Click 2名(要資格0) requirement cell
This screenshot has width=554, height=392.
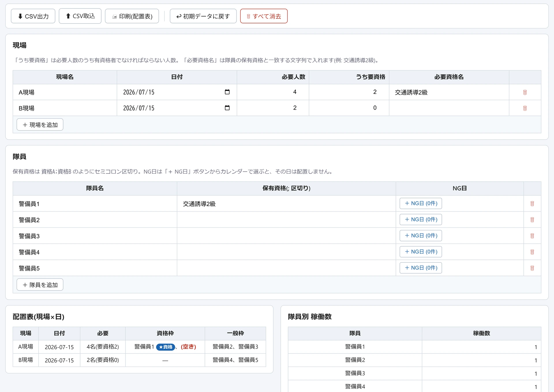click(x=103, y=360)
